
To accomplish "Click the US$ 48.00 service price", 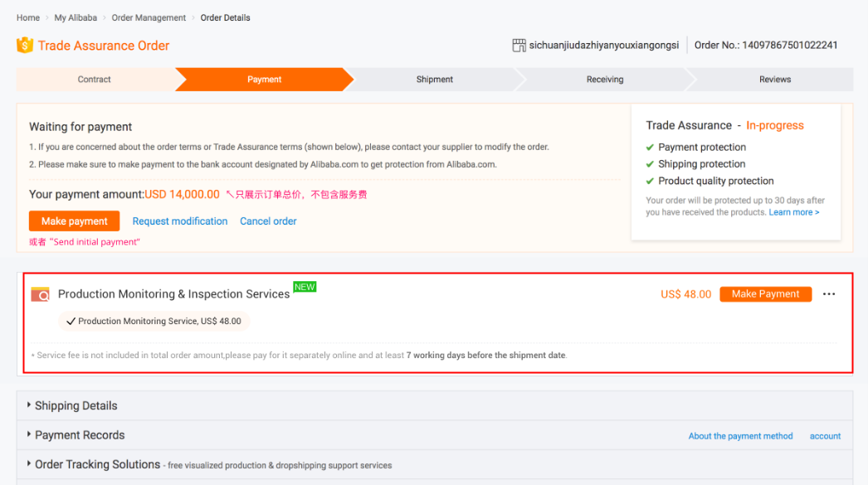I will (x=686, y=294).
